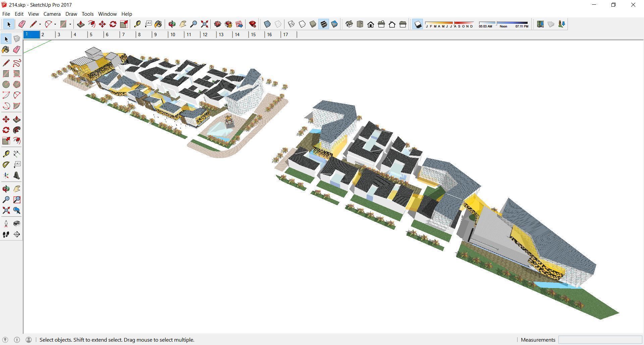The height and width of the screenshot is (345, 644).
Task: Open the Window menu
Action: point(107,14)
